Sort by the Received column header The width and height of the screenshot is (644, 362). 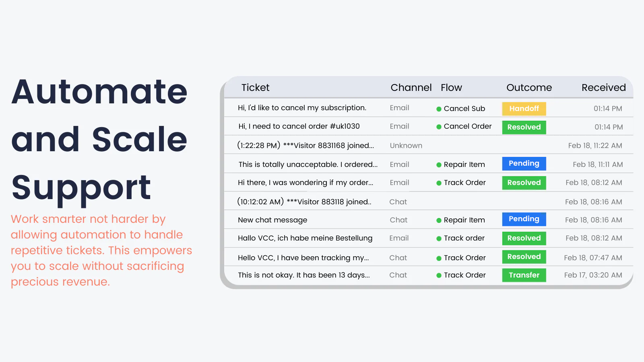[x=603, y=88]
